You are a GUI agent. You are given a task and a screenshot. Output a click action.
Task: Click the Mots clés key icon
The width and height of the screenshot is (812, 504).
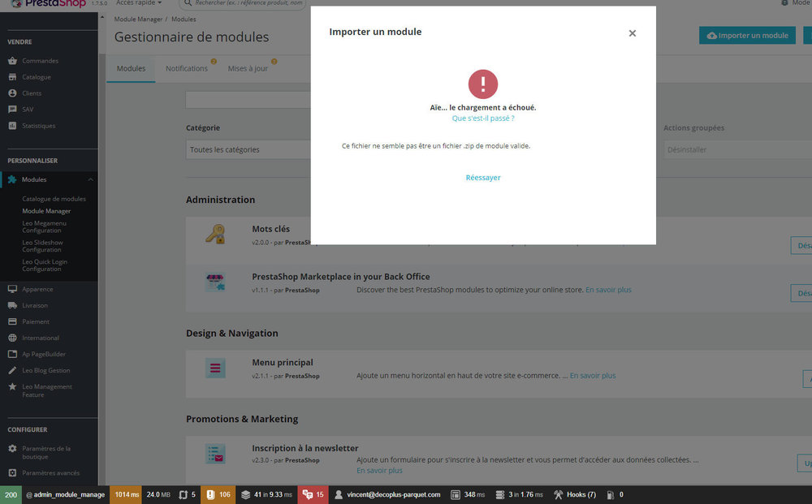click(x=215, y=234)
